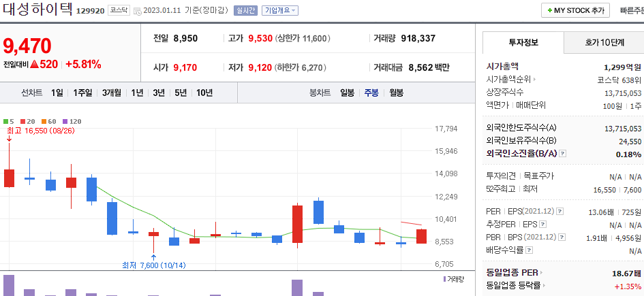Click the 거래량 value 918,337
This screenshot has height=296, width=644.
coord(418,39)
